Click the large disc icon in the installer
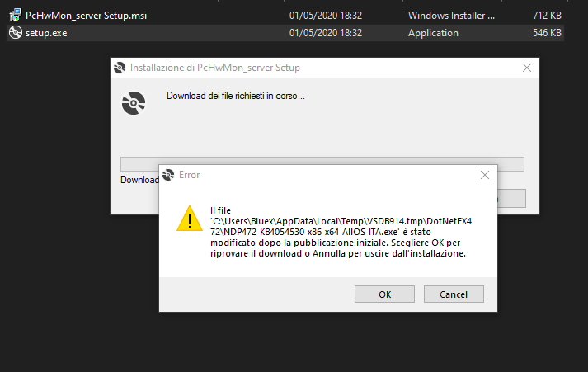The image size is (588, 372). [x=133, y=104]
